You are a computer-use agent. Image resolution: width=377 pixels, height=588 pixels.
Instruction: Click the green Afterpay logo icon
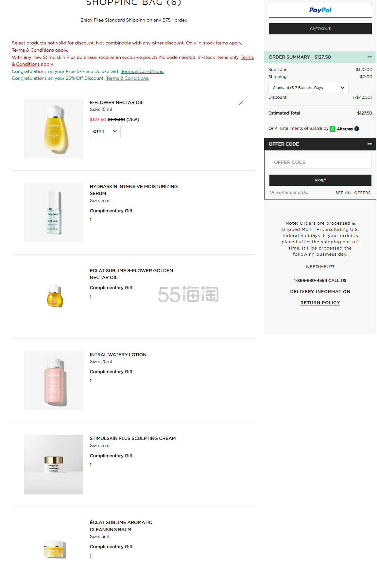click(x=333, y=129)
